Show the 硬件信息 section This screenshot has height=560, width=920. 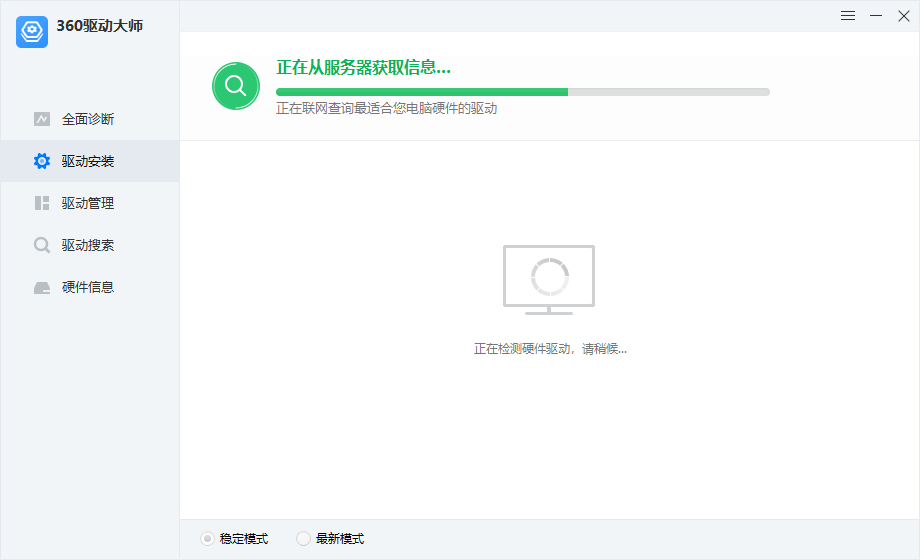coord(90,287)
